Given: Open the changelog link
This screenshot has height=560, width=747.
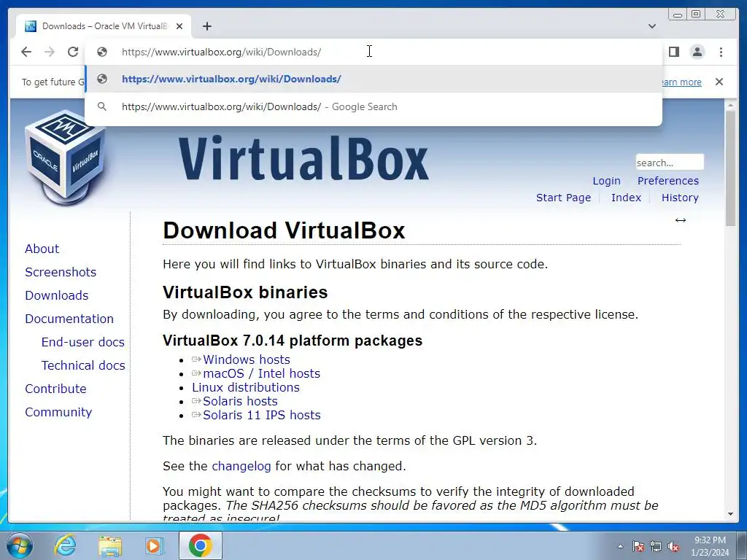Looking at the screenshot, I should coord(241,466).
